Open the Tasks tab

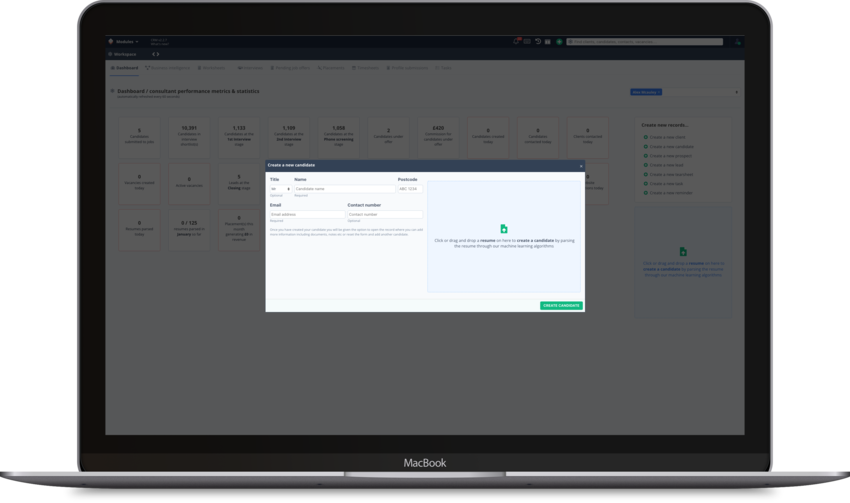click(443, 68)
